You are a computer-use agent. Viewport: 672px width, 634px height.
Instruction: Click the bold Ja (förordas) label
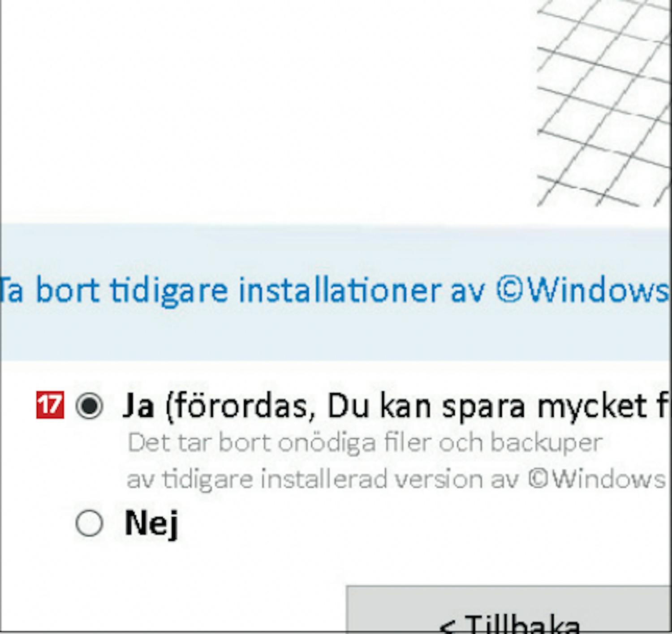[397, 407]
